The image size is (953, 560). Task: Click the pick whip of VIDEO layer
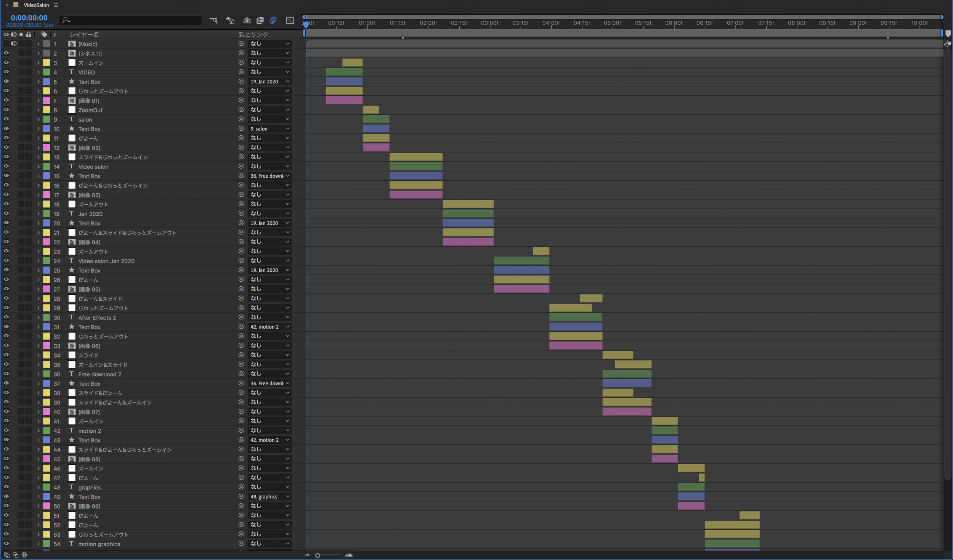click(241, 72)
